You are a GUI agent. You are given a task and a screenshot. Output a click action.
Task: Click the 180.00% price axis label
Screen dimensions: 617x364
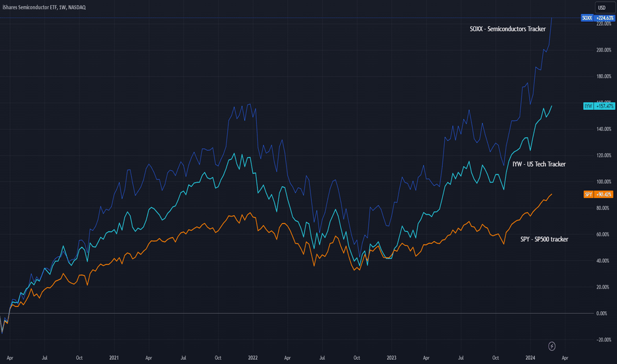point(604,76)
